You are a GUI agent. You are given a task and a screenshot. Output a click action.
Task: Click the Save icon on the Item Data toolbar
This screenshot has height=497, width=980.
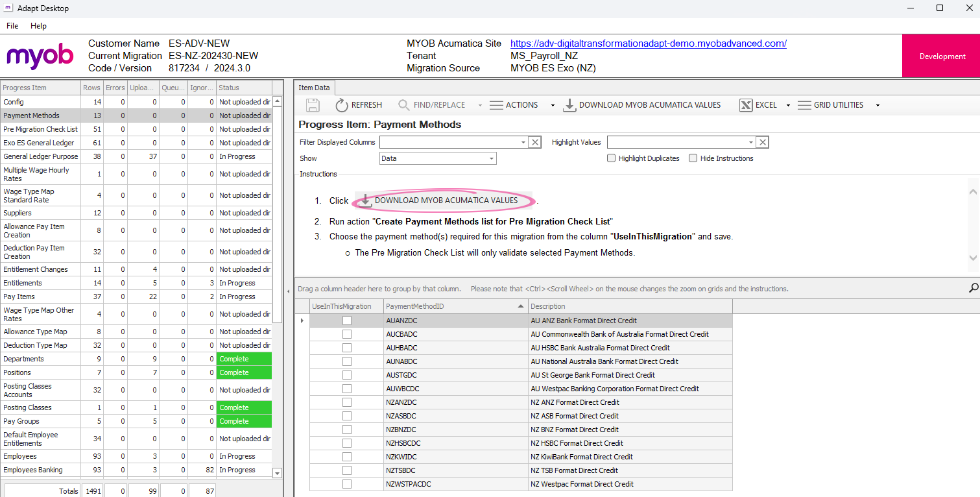point(312,104)
